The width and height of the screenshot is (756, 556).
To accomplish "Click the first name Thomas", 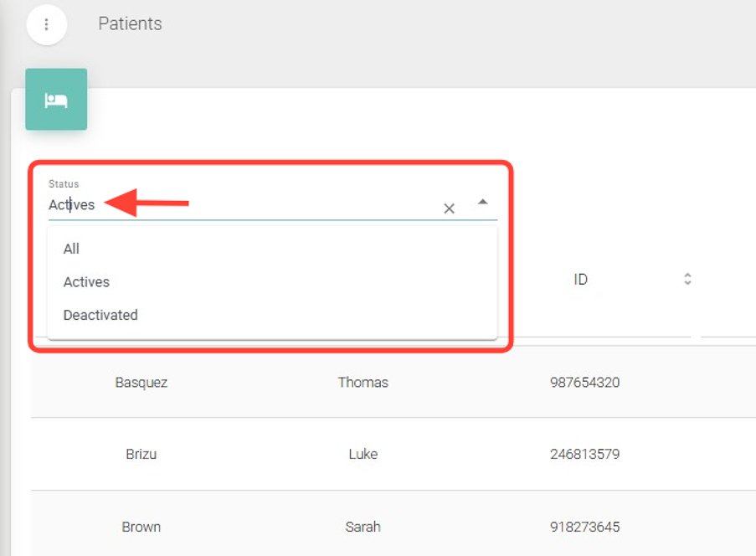I will 363,383.
